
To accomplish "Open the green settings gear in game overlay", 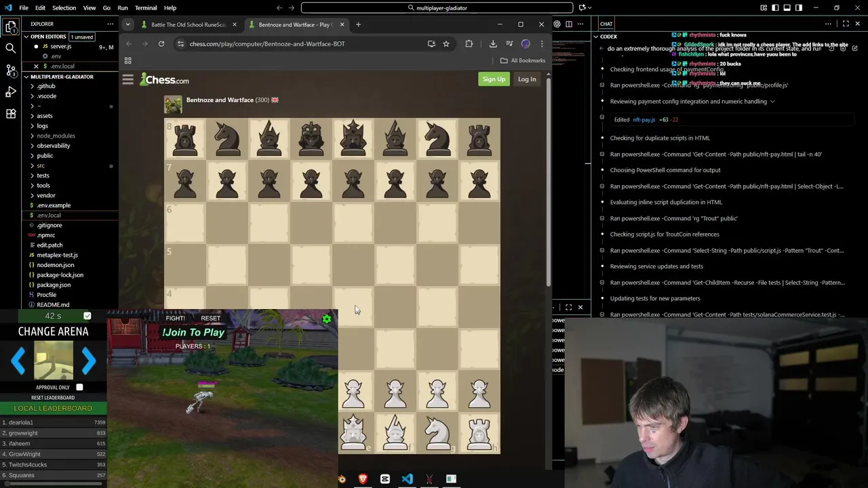I will (x=327, y=319).
